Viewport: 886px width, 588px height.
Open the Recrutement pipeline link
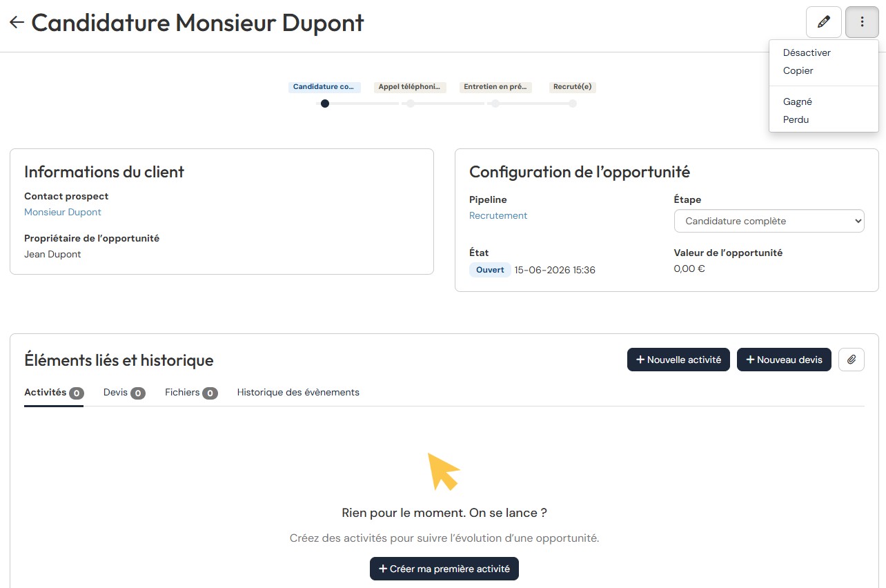(x=498, y=215)
